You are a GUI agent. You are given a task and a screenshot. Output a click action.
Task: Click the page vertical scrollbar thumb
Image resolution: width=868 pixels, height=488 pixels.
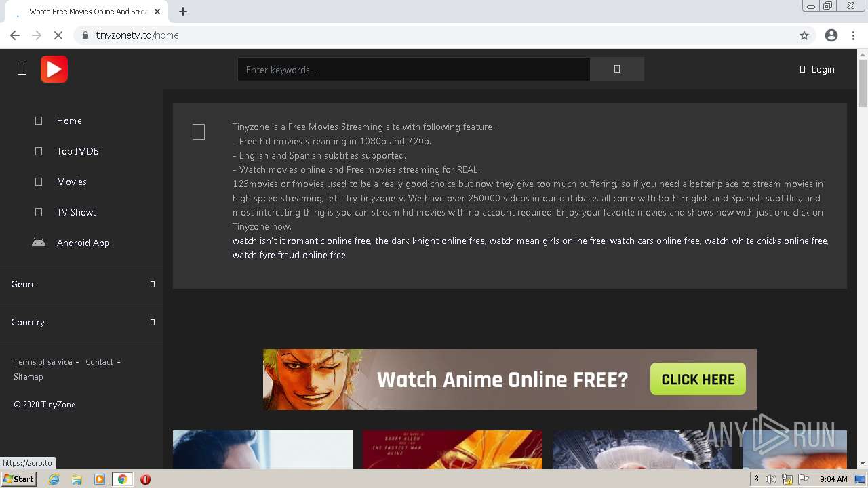click(863, 83)
